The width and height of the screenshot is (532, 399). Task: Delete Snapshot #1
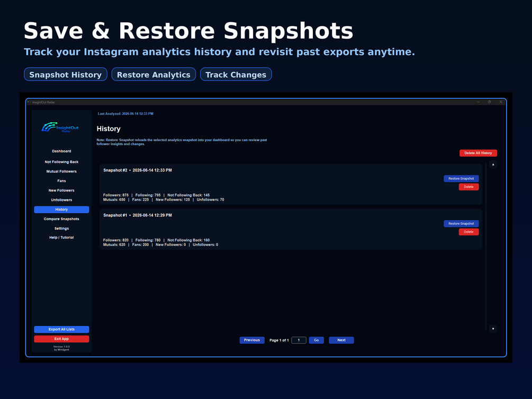[468, 232]
